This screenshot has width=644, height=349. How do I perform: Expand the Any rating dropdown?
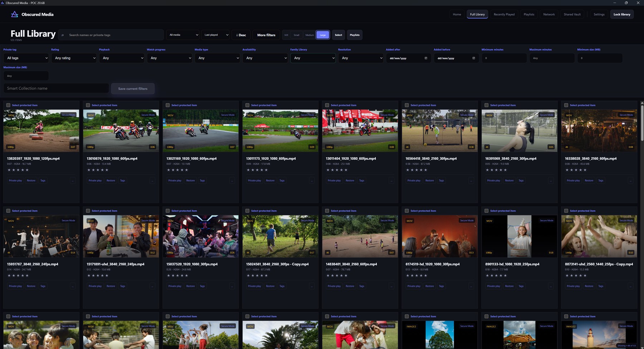click(x=74, y=58)
